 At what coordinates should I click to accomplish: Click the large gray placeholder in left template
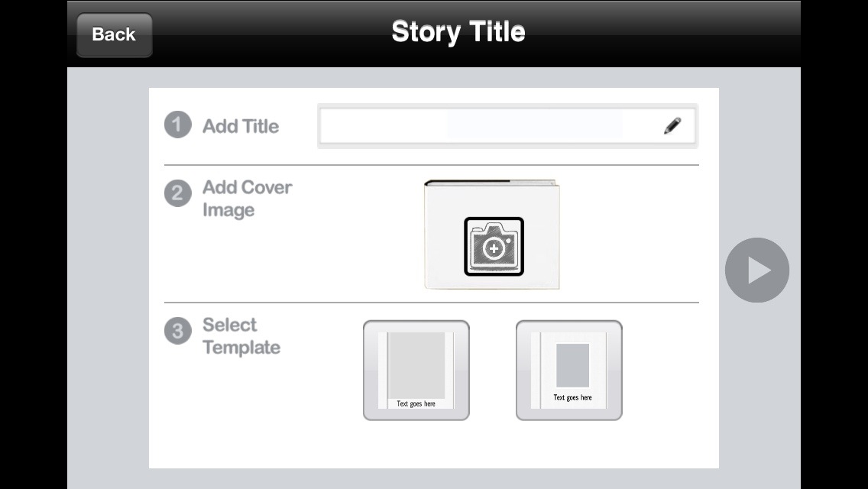[x=416, y=364]
